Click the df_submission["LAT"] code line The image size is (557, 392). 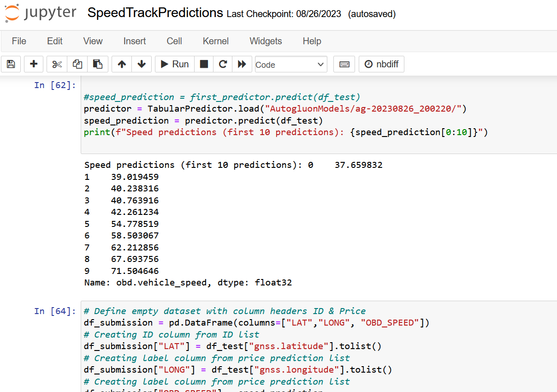233,346
